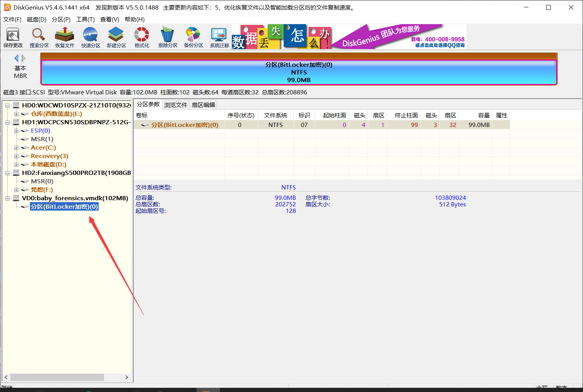
Task: Click the 文件系统 column header
Action: click(276, 115)
